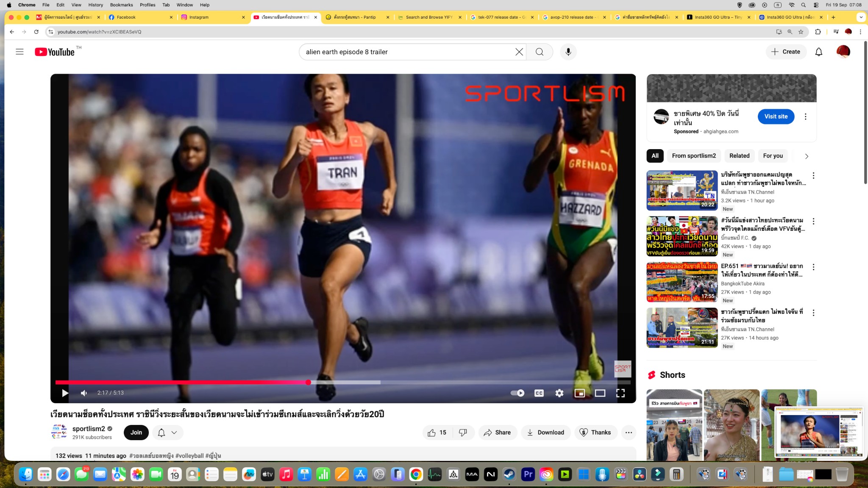Select the Related filter chip
The width and height of the screenshot is (868, 488).
pos(739,156)
